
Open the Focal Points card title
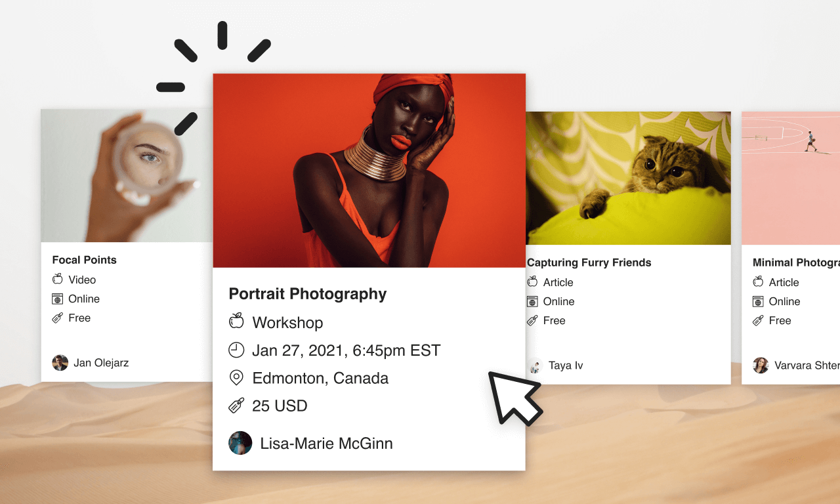click(85, 260)
